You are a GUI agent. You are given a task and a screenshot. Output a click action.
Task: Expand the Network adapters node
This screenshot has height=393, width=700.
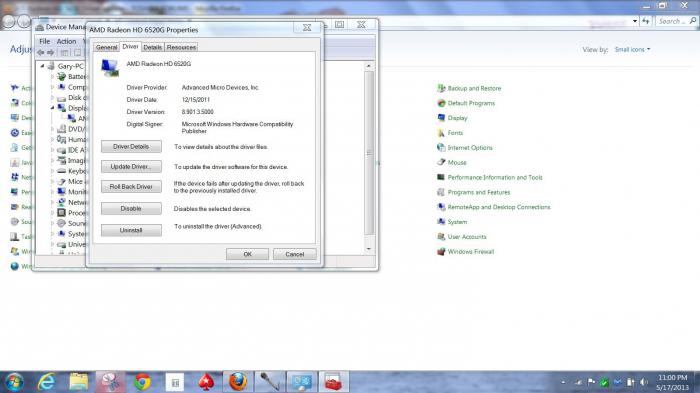pyautogui.click(x=52, y=202)
